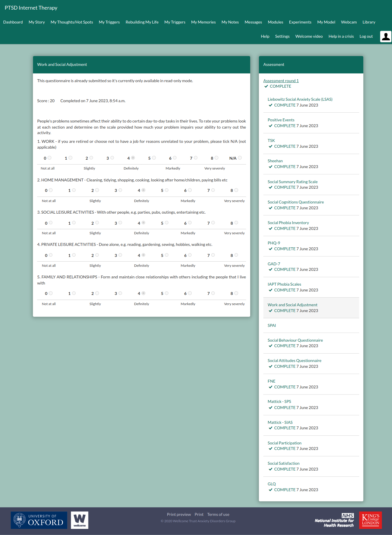Click the user profile avatar icon
This screenshot has height=535, width=392.
tap(386, 37)
